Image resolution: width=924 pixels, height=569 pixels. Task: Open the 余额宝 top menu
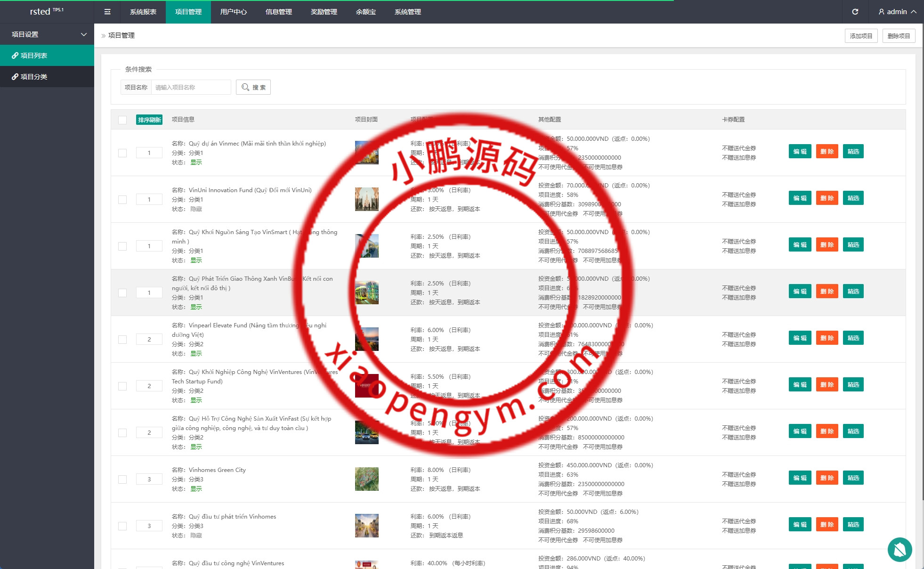366,12
